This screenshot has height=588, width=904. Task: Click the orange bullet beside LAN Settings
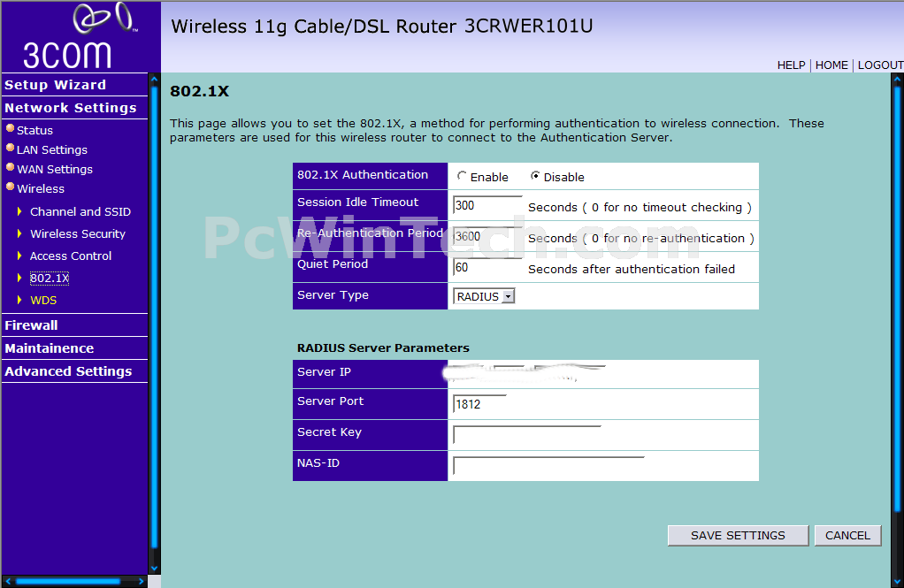tap(10, 148)
